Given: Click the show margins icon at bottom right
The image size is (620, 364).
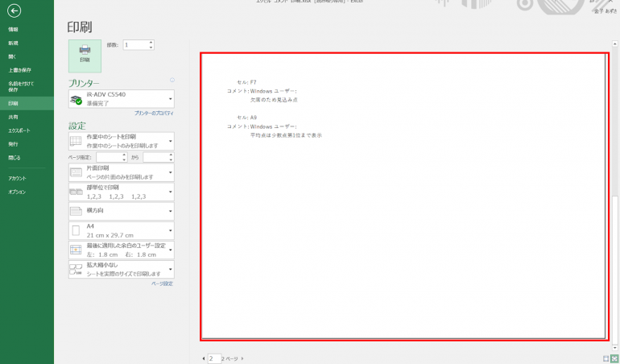Looking at the screenshot, I should click(x=606, y=358).
